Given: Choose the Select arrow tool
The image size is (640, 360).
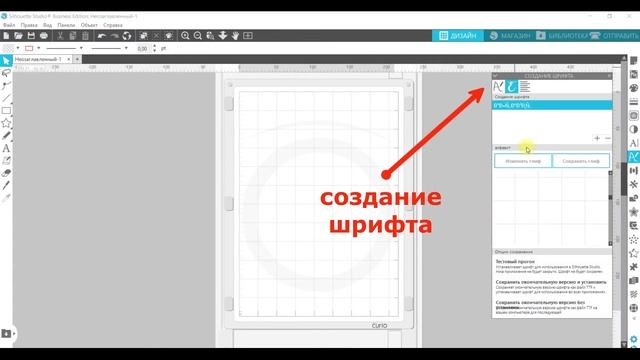Looking at the screenshot, I should [x=6, y=61].
